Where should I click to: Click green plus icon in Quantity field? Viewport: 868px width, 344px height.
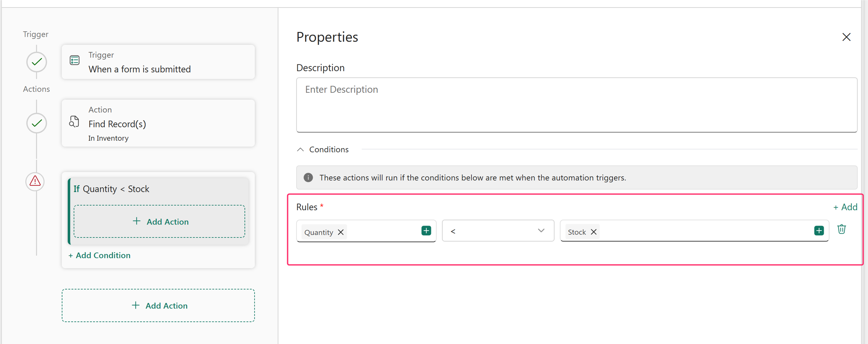426,231
